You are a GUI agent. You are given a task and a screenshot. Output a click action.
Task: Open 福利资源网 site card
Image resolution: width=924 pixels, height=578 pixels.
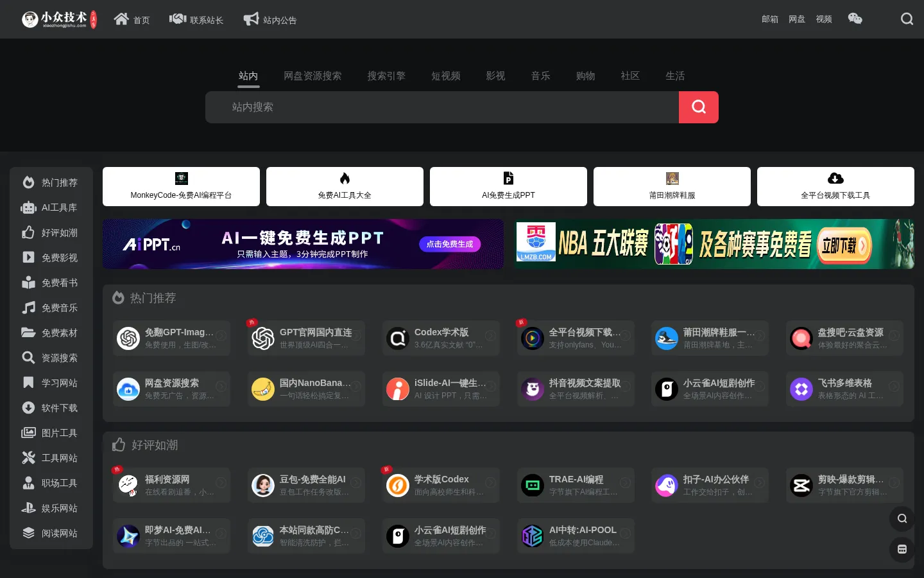click(x=171, y=485)
